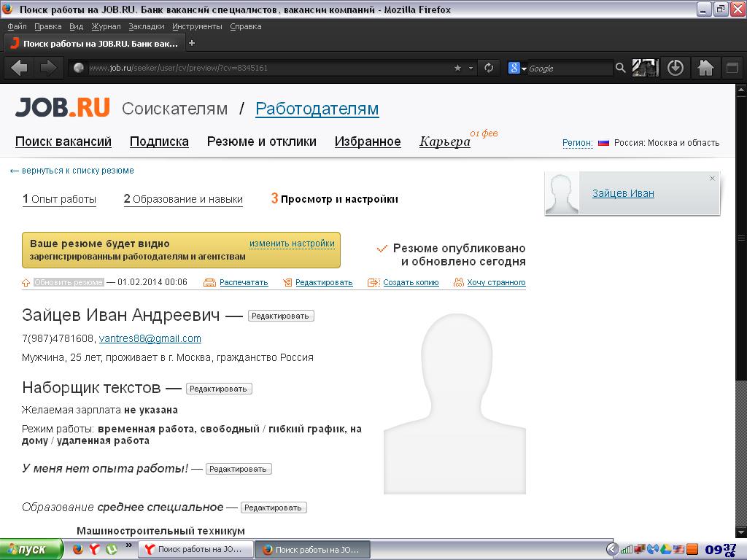Close the Зайцев Иван profile card

point(713,179)
